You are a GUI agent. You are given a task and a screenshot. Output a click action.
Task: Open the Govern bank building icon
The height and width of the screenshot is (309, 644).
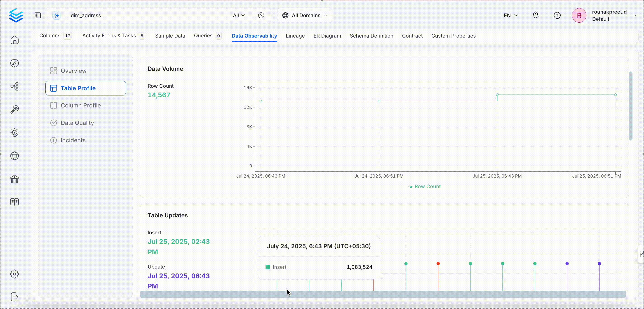click(x=14, y=179)
